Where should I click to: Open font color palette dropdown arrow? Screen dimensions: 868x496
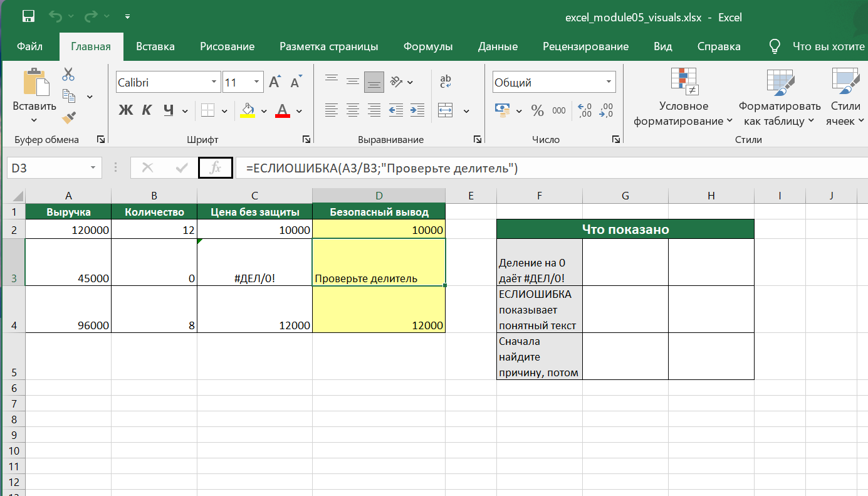tap(299, 111)
